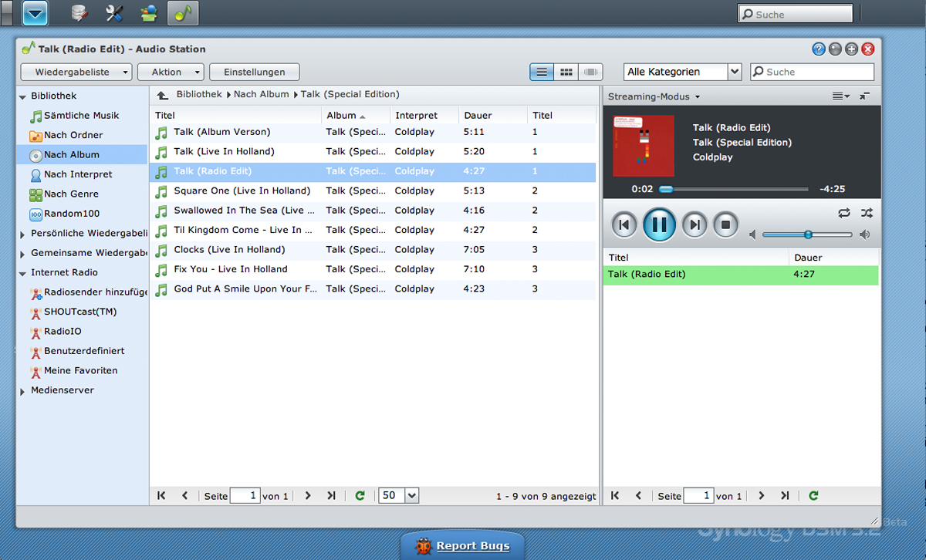This screenshot has width=926, height=560.
Task: Switch to list view
Action: click(x=542, y=72)
